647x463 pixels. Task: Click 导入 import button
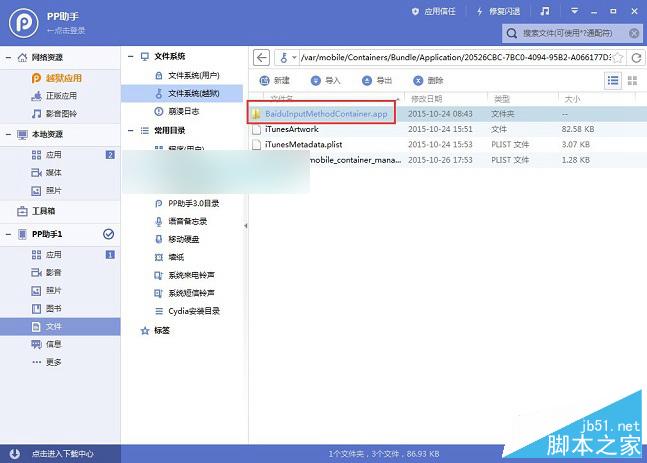point(326,80)
